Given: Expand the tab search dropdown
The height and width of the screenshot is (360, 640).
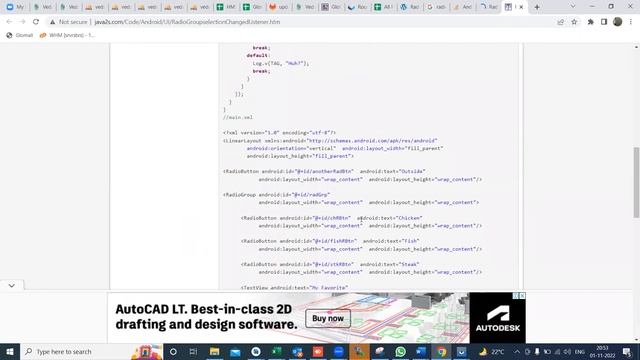Looking at the screenshot, I should (573, 7).
